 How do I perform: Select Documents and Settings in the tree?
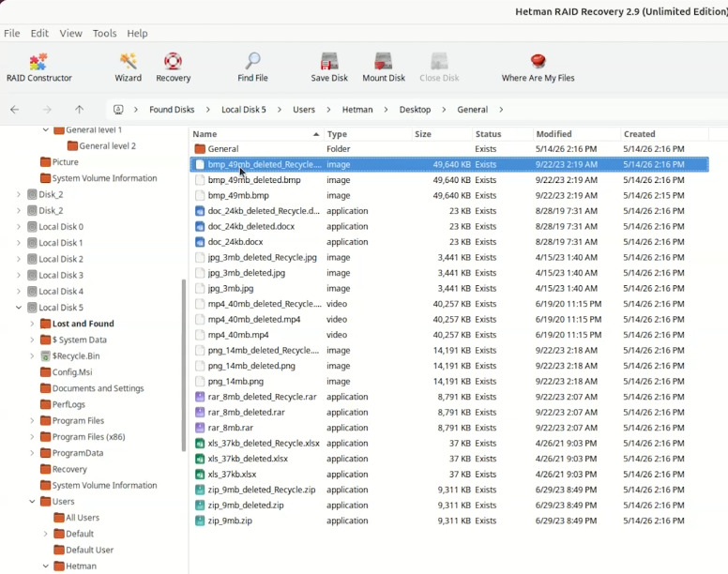(x=98, y=388)
